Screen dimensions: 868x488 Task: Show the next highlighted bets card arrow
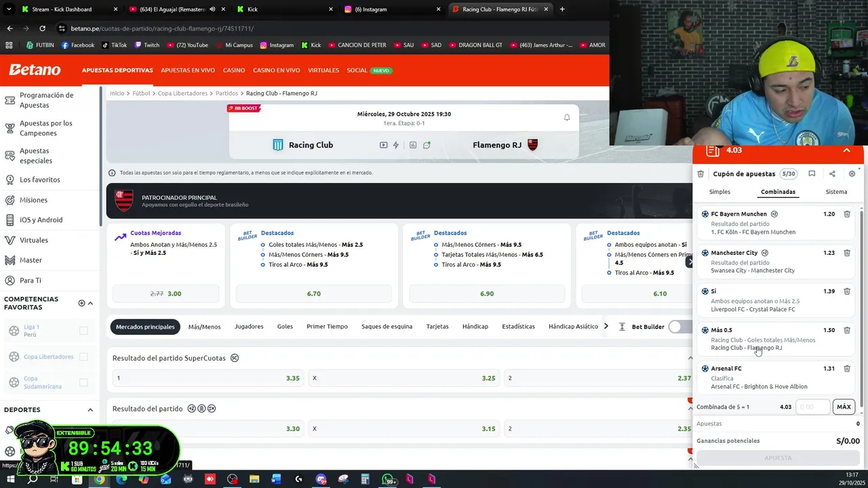tap(690, 262)
